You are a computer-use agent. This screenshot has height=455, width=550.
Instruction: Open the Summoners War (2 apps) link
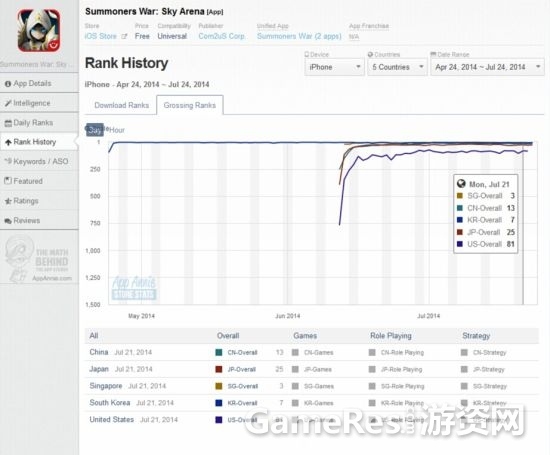click(299, 36)
